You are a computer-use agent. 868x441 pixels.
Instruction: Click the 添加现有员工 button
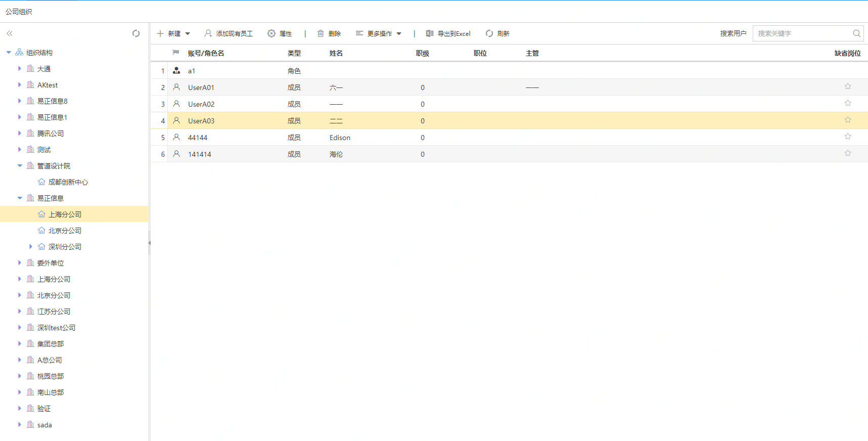(229, 33)
